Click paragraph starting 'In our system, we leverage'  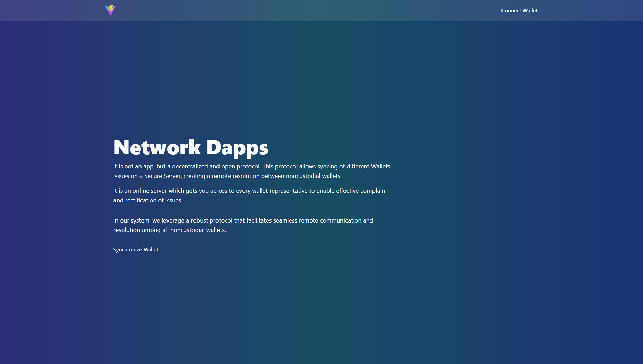tap(243, 225)
